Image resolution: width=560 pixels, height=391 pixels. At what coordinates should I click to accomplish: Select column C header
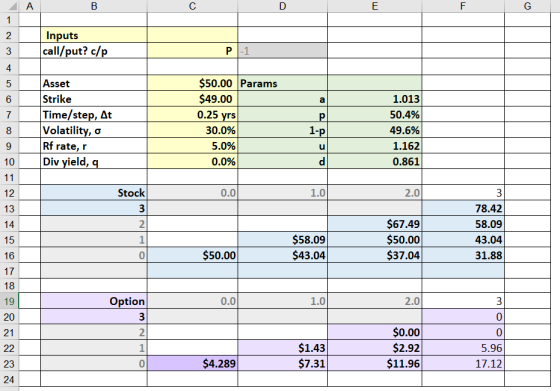(x=192, y=6)
